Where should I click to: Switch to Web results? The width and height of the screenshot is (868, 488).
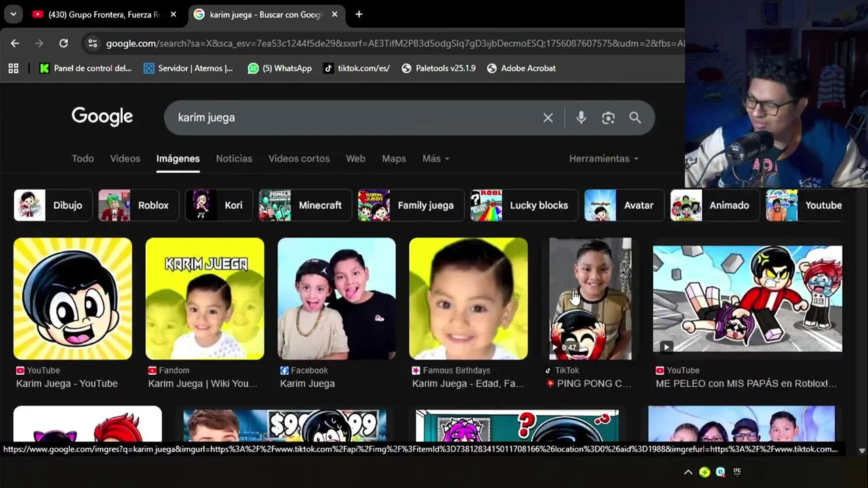click(355, 159)
